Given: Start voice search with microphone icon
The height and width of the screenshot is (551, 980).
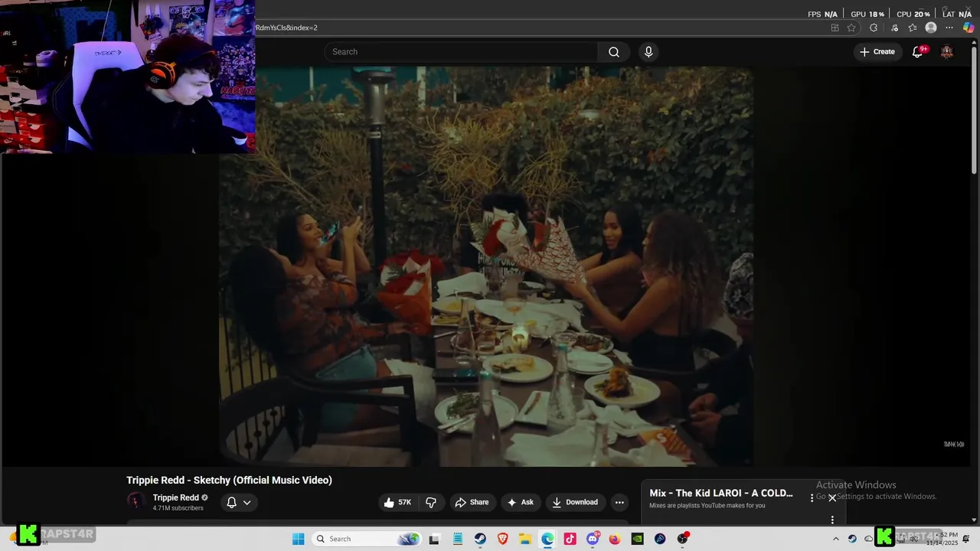Looking at the screenshot, I should pyautogui.click(x=648, y=52).
